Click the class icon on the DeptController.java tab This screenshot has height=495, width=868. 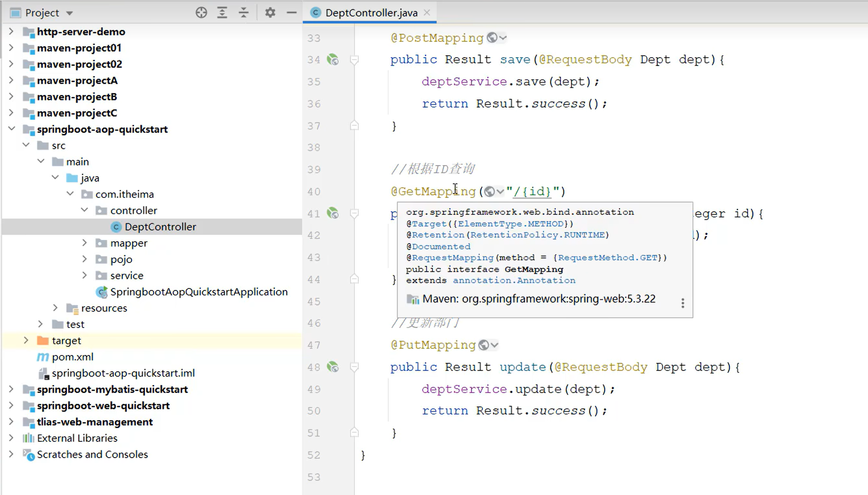click(x=315, y=12)
